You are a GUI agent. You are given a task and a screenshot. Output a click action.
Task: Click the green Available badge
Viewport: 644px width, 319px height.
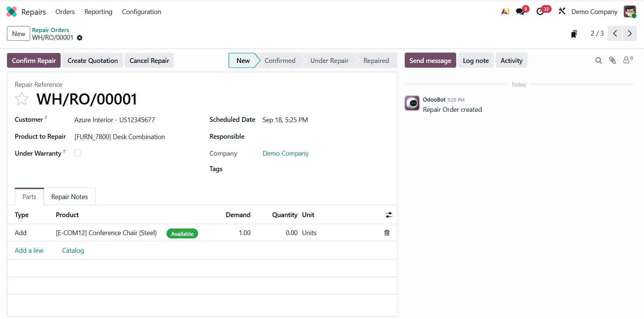[182, 234]
